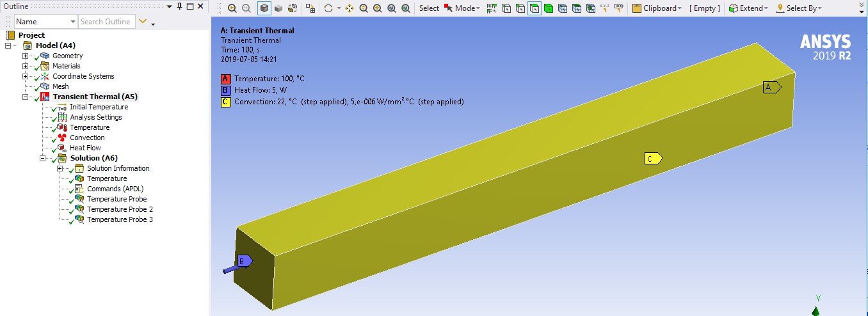
Task: Click the Search Outline input field
Action: (x=106, y=21)
